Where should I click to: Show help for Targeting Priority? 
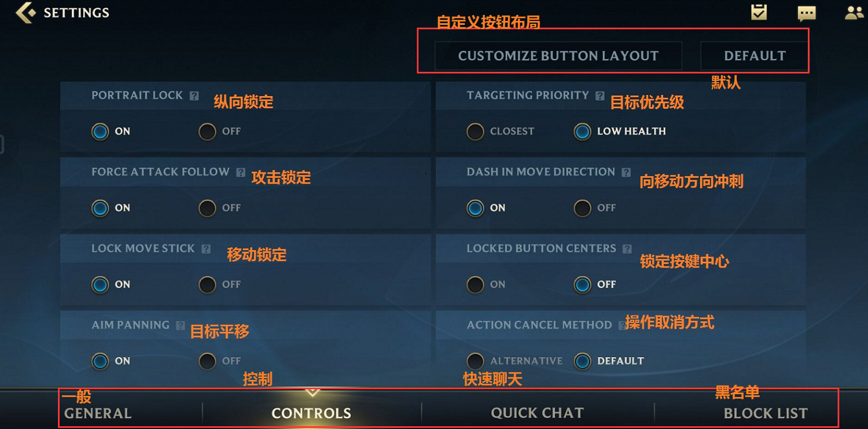[x=600, y=96]
